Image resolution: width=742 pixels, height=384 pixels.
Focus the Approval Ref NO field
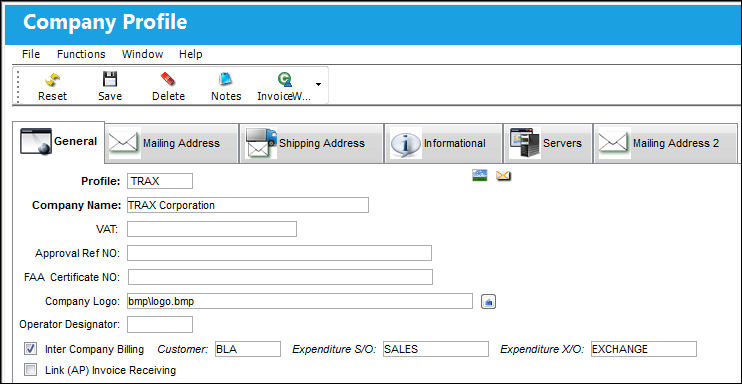(x=279, y=253)
